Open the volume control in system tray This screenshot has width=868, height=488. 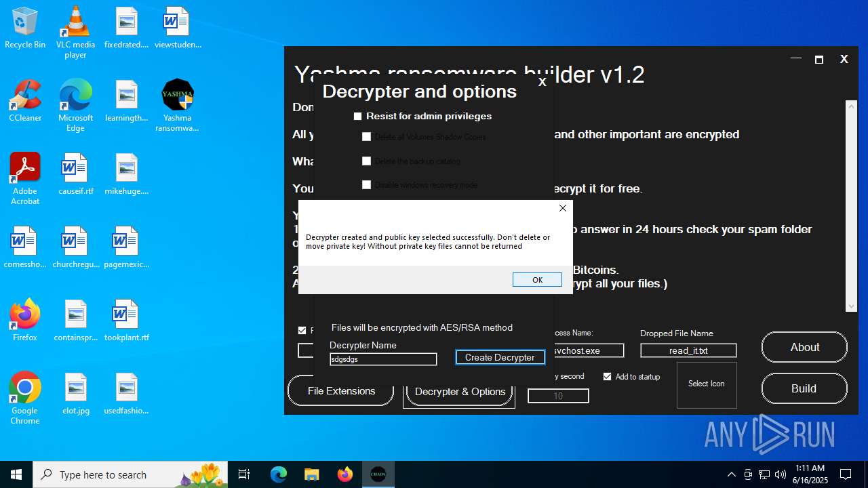pos(781,474)
